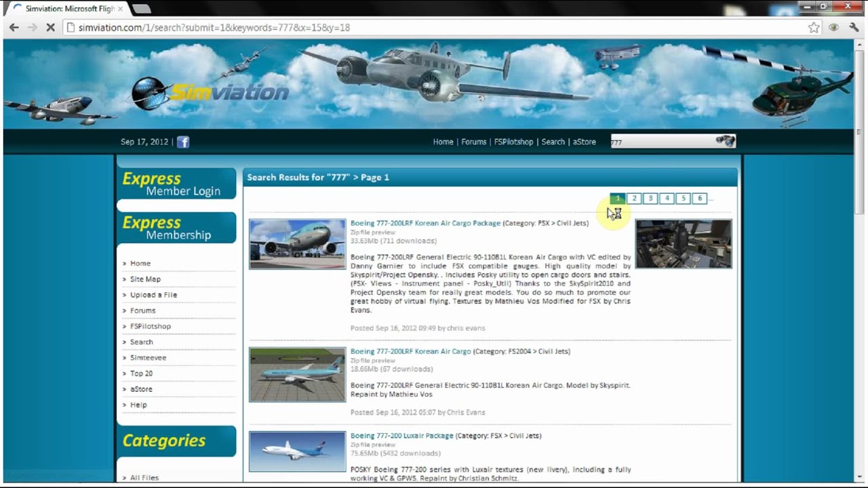Click the address bar URL
The height and width of the screenshot is (488, 868).
click(214, 28)
